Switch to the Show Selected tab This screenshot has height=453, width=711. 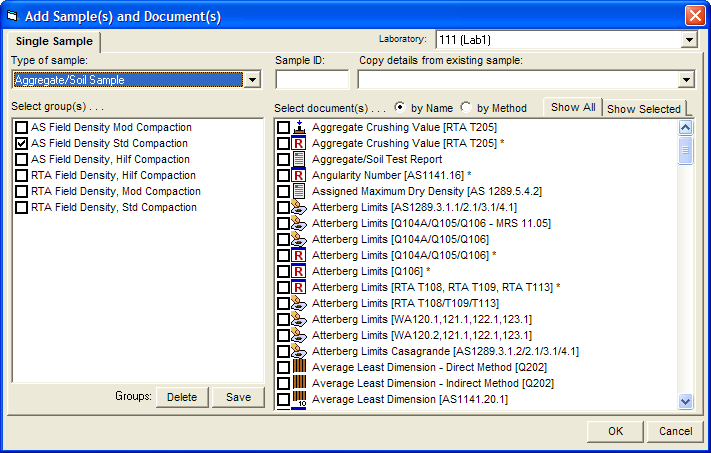[x=643, y=109]
